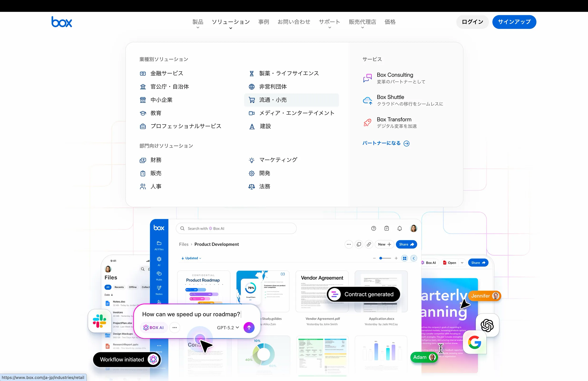Open the Box Shuttle service link

tap(403, 100)
